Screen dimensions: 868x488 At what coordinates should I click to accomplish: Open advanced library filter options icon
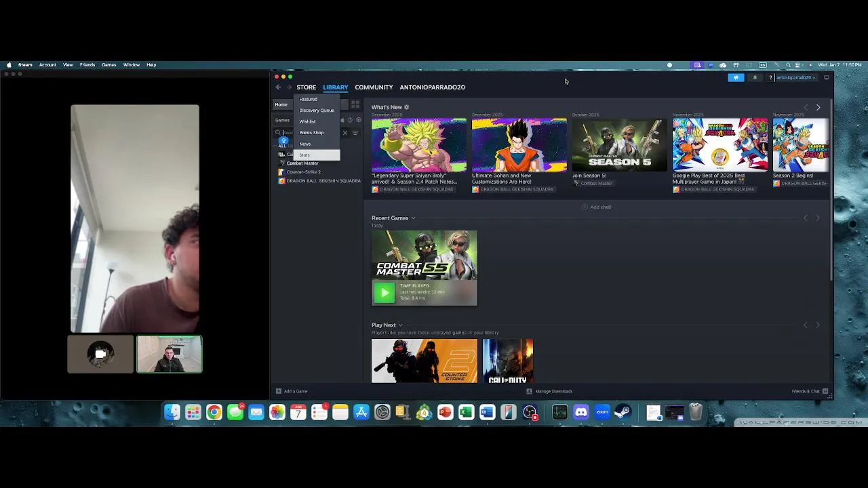click(x=355, y=133)
